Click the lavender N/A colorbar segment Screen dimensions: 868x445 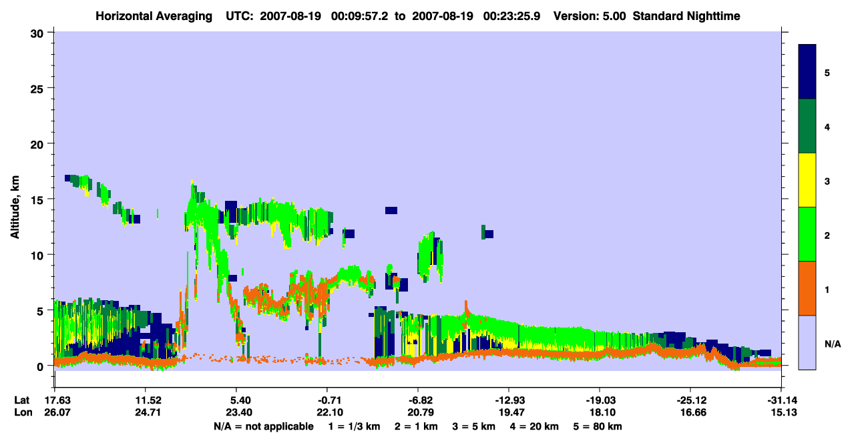tap(808, 342)
